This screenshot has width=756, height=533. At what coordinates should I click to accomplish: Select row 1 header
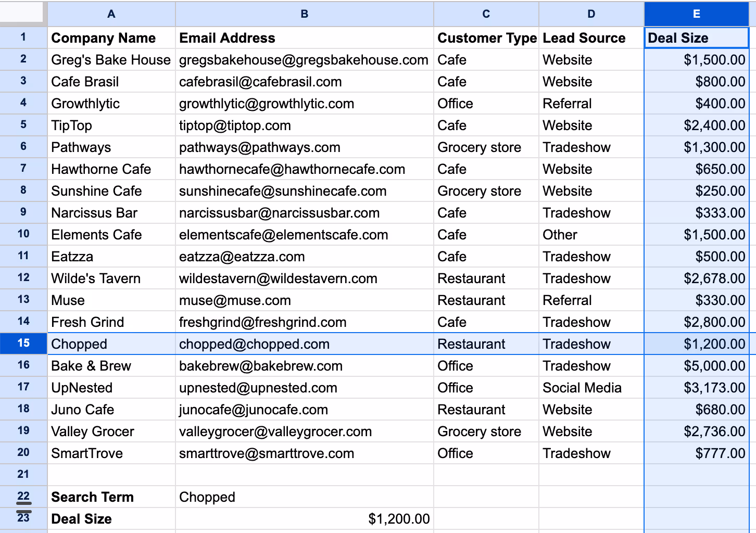tap(23, 37)
